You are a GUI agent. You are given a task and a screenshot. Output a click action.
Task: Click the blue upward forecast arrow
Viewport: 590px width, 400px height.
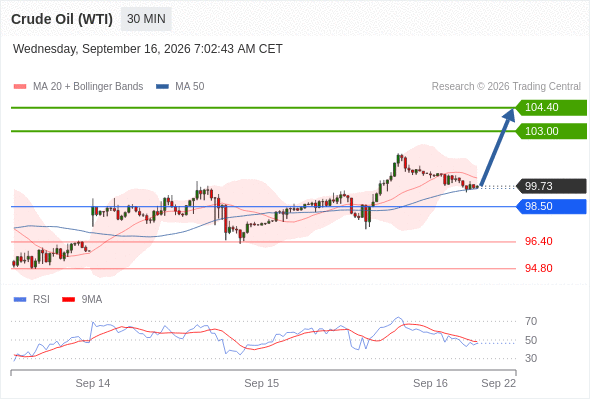[x=497, y=148]
